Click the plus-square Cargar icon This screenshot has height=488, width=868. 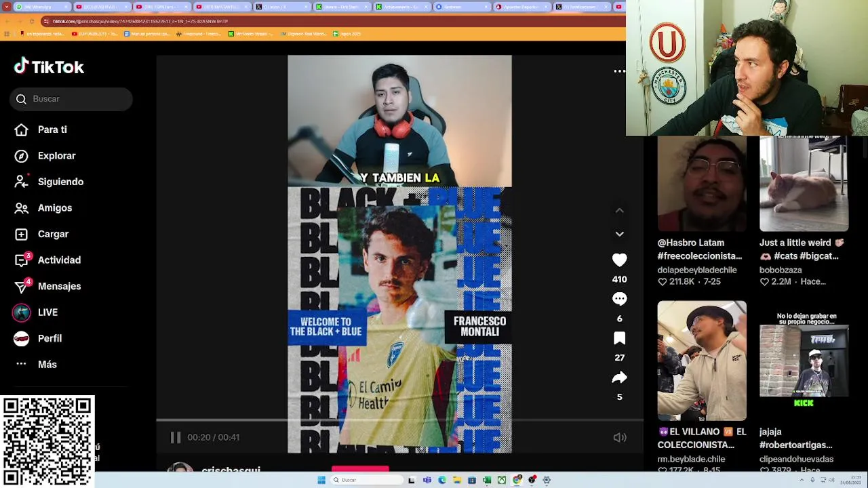[x=22, y=234]
